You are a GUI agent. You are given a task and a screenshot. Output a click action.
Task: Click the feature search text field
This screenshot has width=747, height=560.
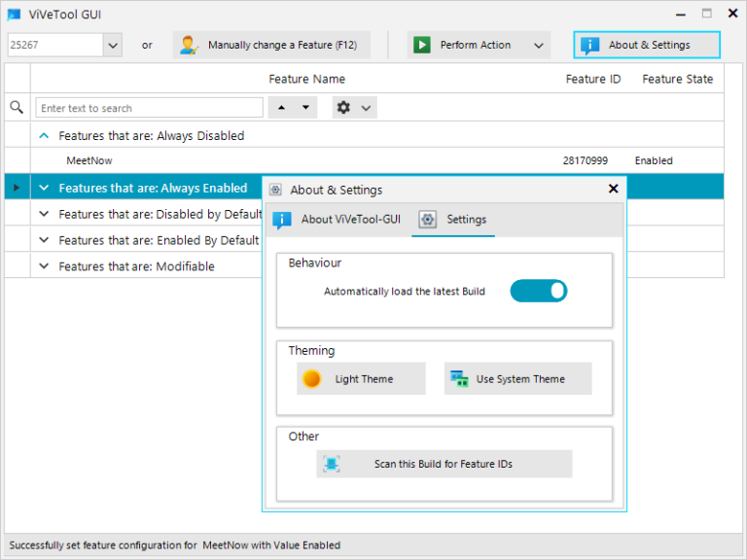tap(149, 108)
